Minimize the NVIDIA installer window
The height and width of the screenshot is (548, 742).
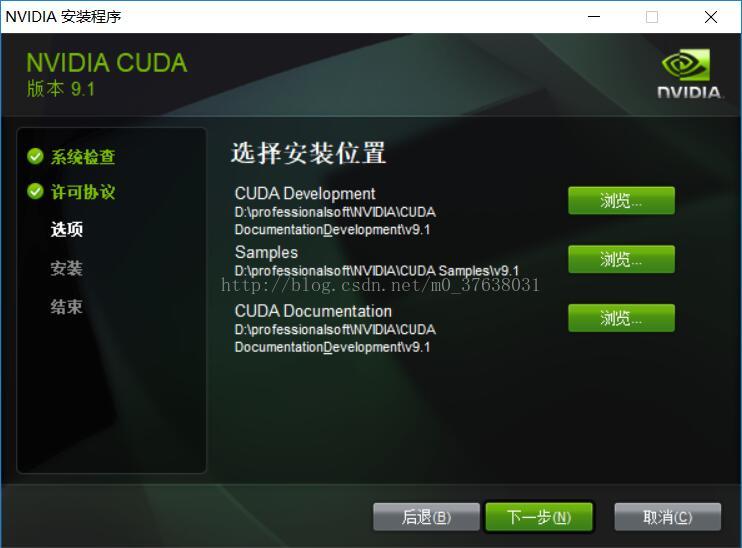pyautogui.click(x=594, y=17)
